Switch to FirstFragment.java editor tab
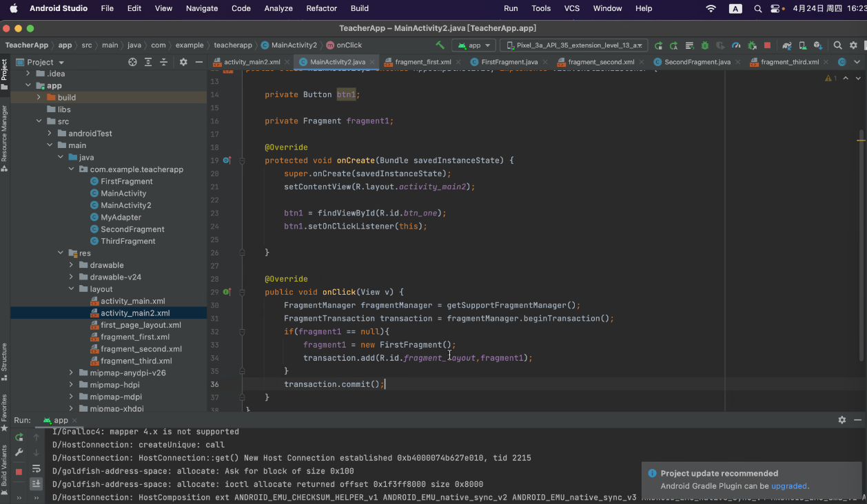The height and width of the screenshot is (504, 867). (509, 62)
